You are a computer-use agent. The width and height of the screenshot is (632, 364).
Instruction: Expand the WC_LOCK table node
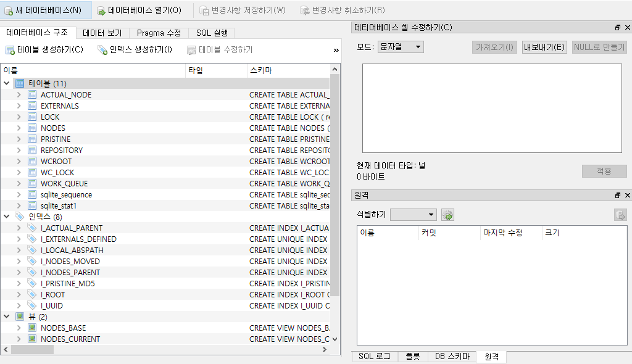(19, 172)
